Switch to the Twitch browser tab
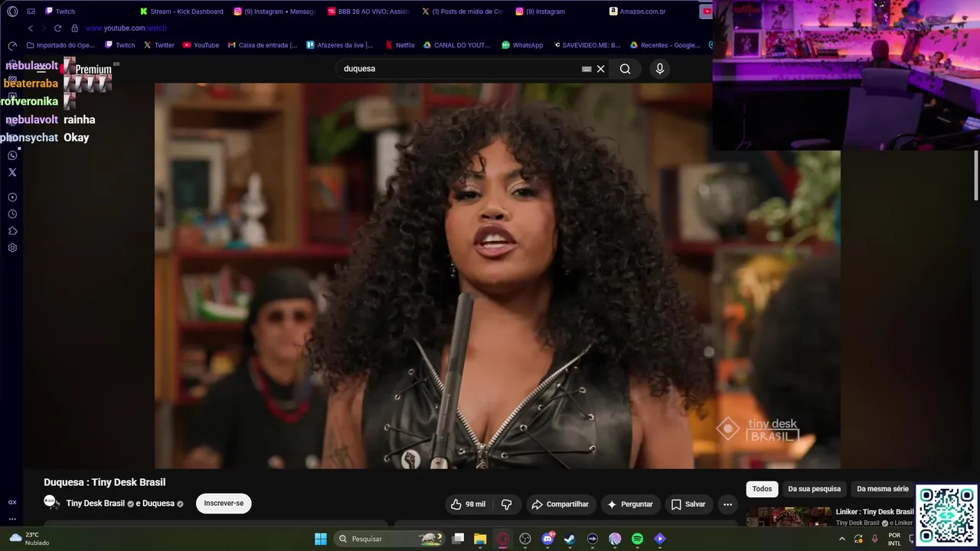The height and width of the screenshot is (551, 980). [x=60, y=11]
